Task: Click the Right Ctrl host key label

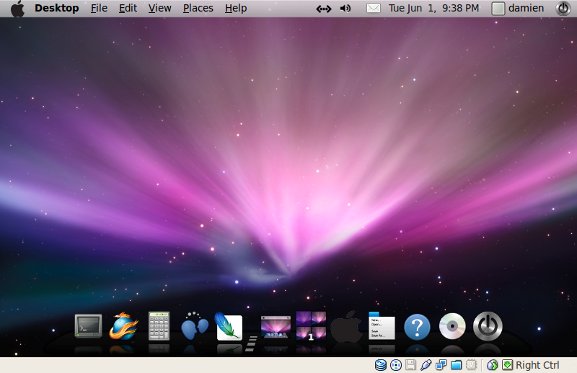Action: [537, 365]
